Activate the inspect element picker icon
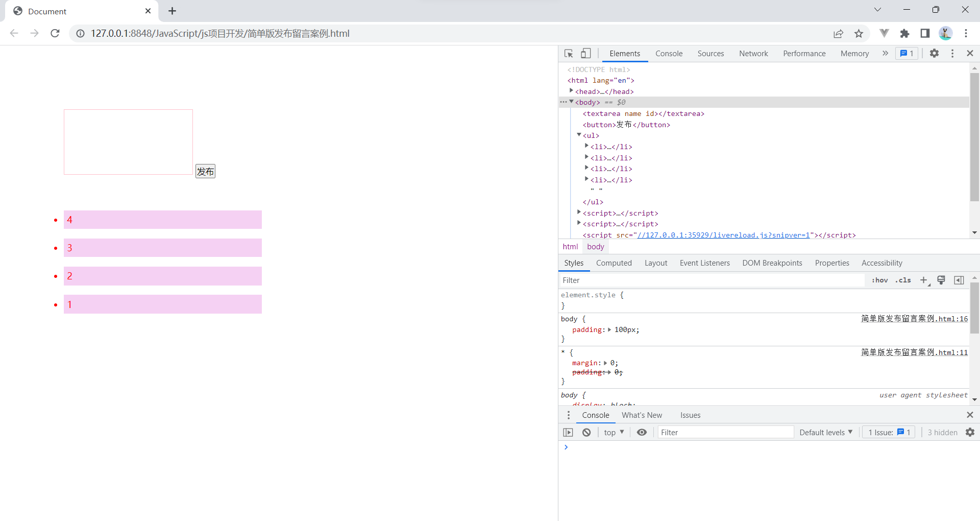 (x=569, y=54)
